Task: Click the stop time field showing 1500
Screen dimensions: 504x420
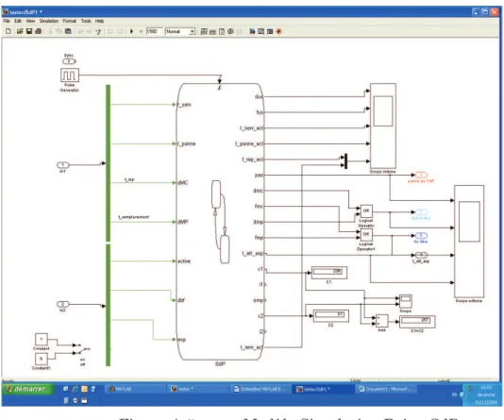Action: (x=154, y=31)
